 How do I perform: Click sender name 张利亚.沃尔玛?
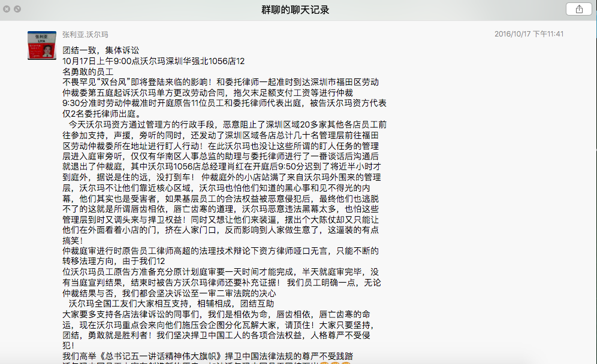click(85, 35)
